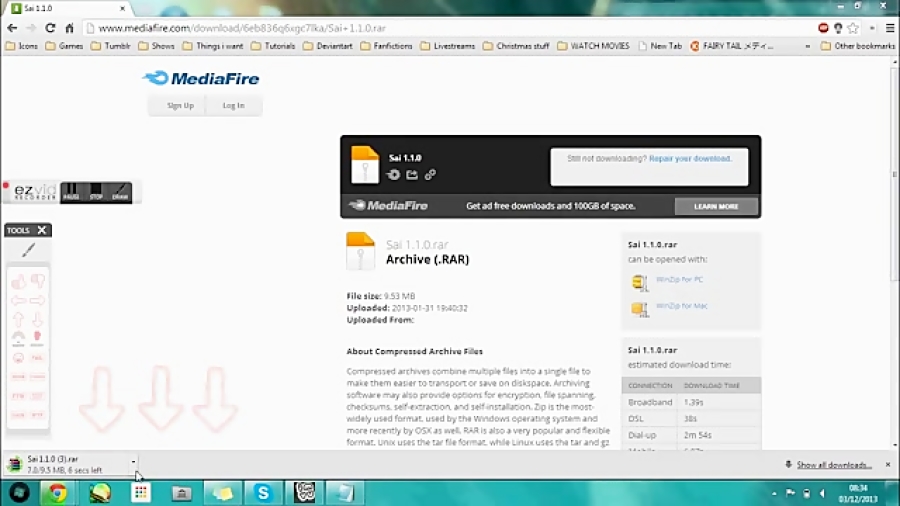The width and height of the screenshot is (900, 506).
Task: Open the Tumblr bookmark folder
Action: [111, 46]
